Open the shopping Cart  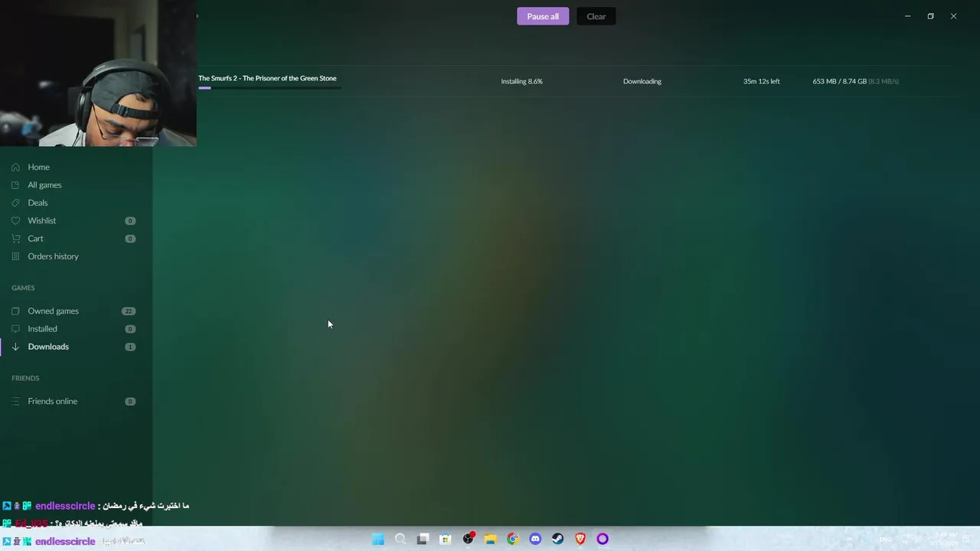pos(35,238)
